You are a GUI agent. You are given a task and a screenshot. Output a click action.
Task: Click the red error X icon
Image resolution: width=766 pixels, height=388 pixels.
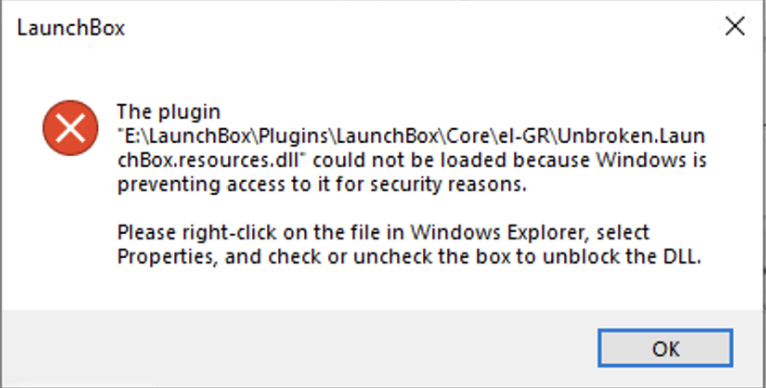70,128
